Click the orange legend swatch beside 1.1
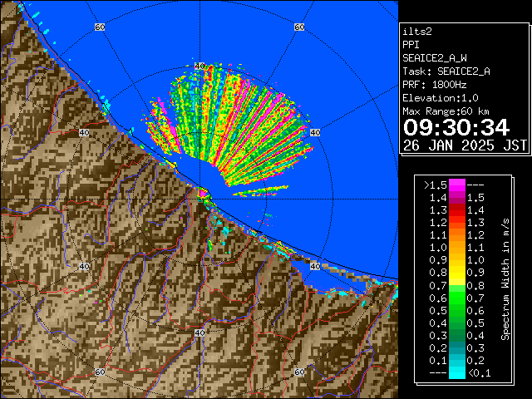The width and height of the screenshot is (532, 399). (x=456, y=235)
